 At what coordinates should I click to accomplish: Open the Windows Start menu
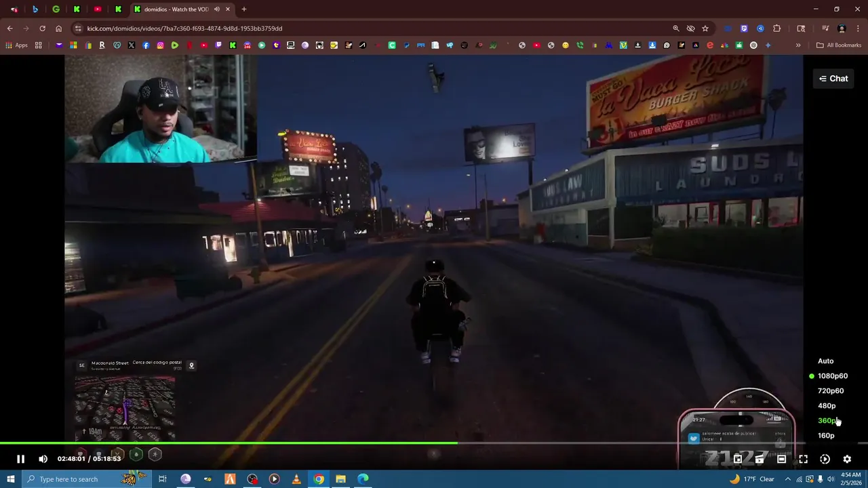(10, 479)
